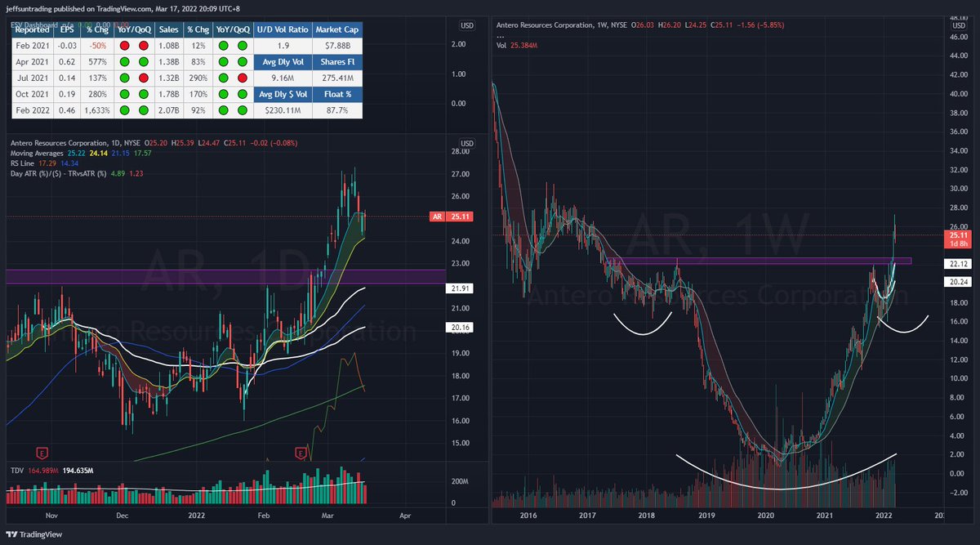Screen dimensions: 980x545
Task: Click the Reported column header in dashboard
Action: (x=33, y=29)
